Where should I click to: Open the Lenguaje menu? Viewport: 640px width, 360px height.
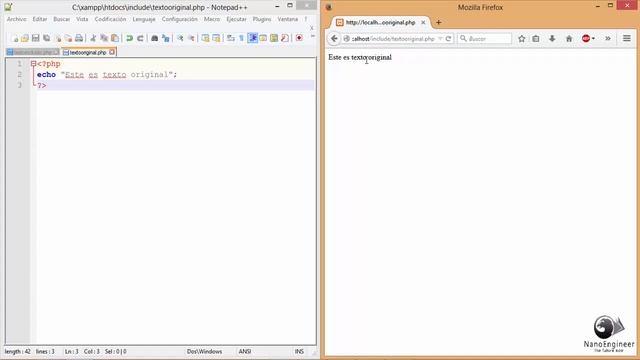144,19
